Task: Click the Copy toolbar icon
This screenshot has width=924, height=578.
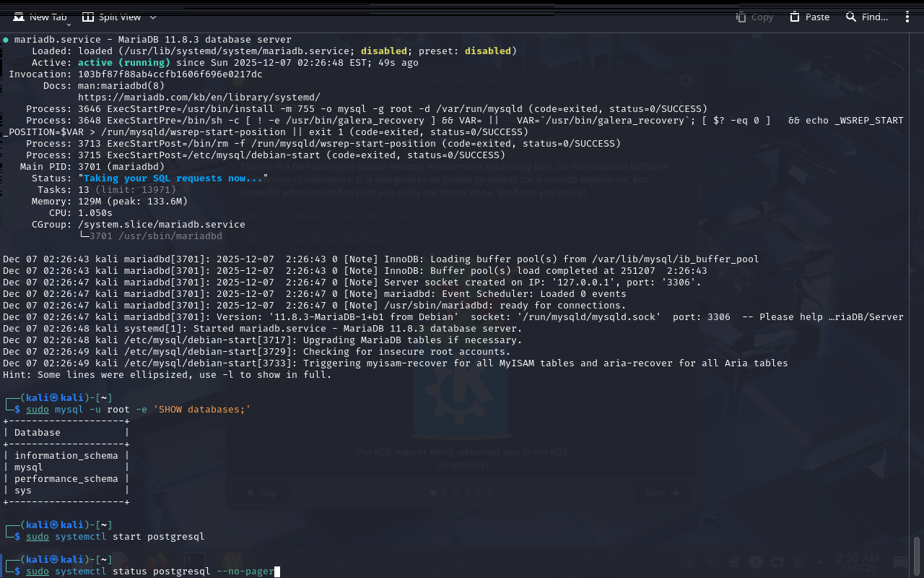Action: point(754,17)
